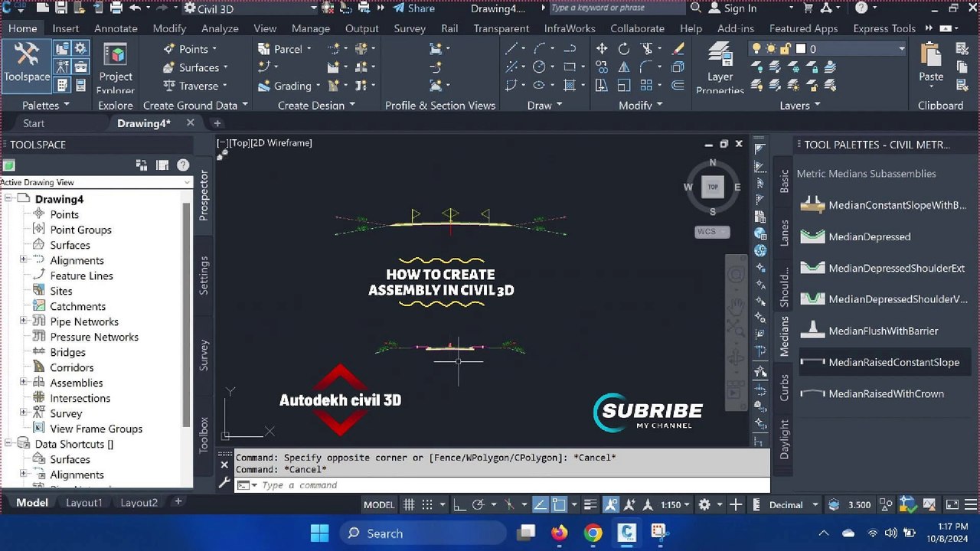Pick the MedianFlushWithBarrier subassembly
Image resolution: width=980 pixels, height=551 pixels.
[x=883, y=331]
